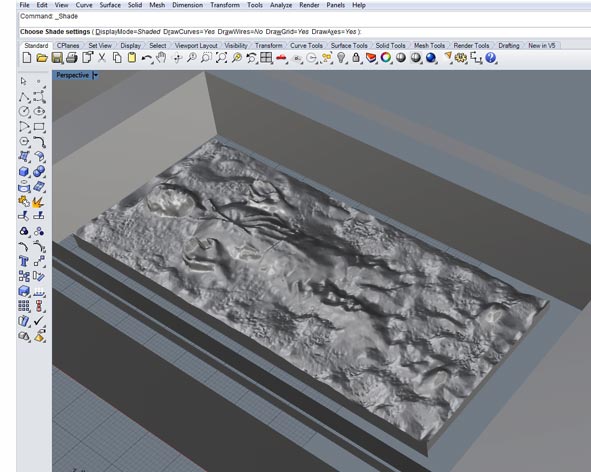Screen dimensions: 591x472
Task: Click the Save file icon
Action: (57, 58)
